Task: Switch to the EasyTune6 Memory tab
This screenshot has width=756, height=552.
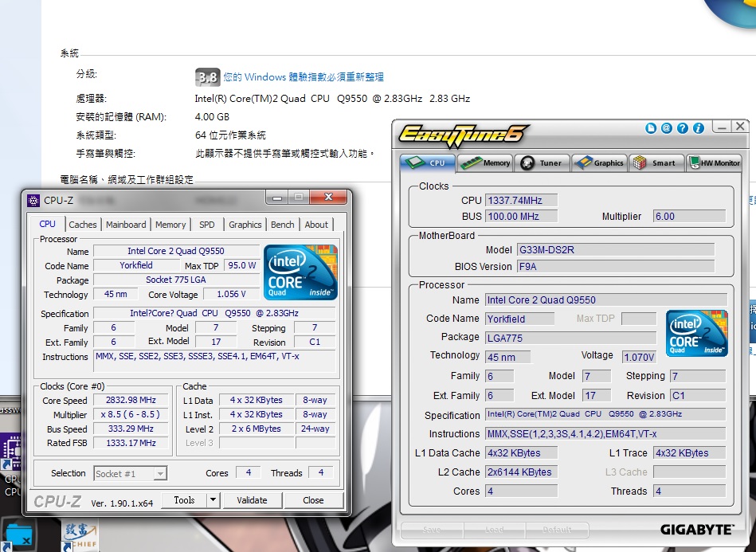Action: click(x=485, y=163)
